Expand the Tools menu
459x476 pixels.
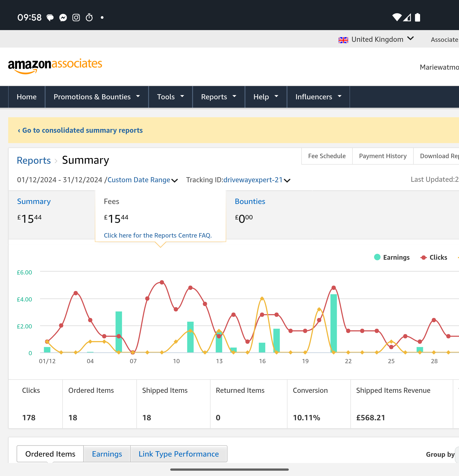(170, 97)
